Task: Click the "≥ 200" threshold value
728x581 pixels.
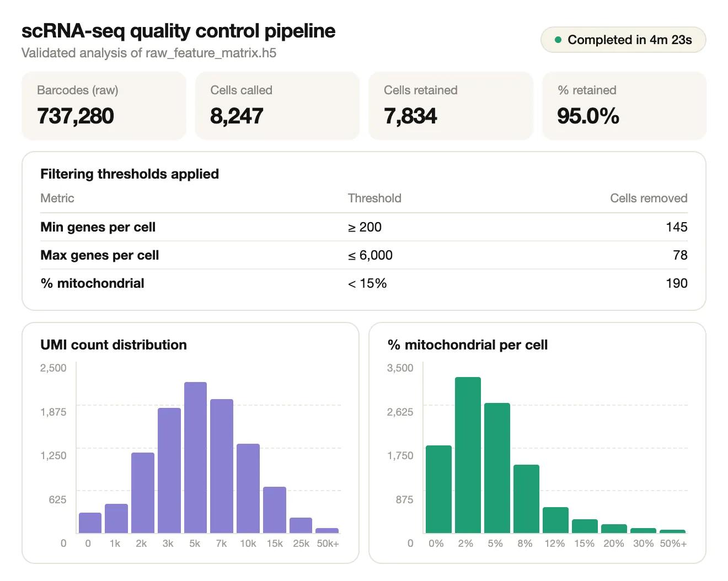Action: coord(365,227)
